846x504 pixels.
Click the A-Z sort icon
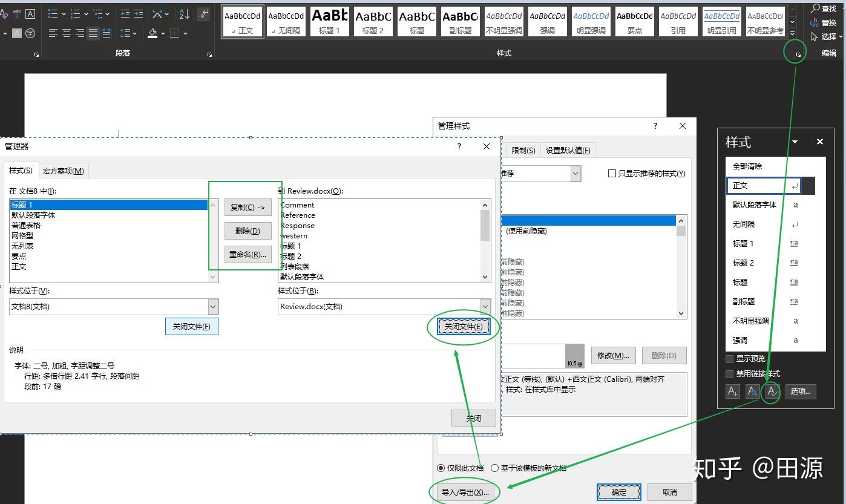pos(185,13)
